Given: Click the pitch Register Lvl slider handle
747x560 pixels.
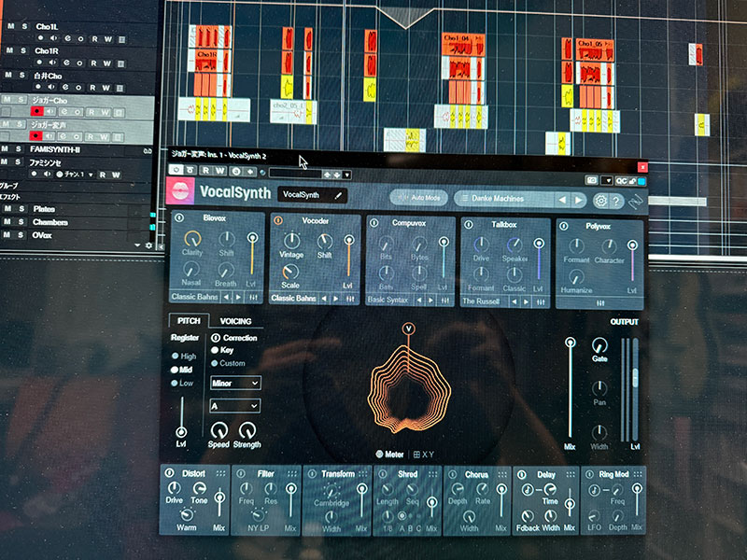Looking at the screenshot, I should 181,432.
